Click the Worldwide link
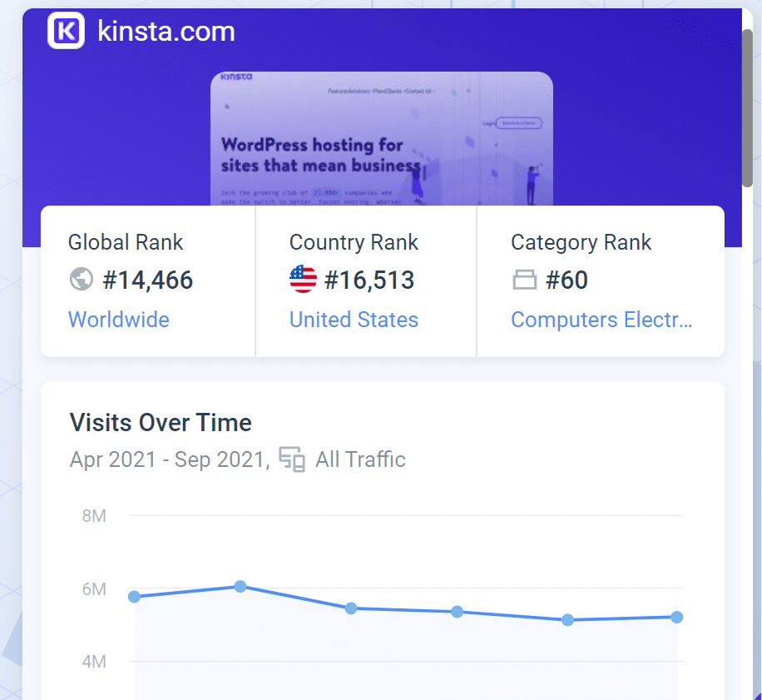Viewport: 762px width, 700px height. coord(118,320)
